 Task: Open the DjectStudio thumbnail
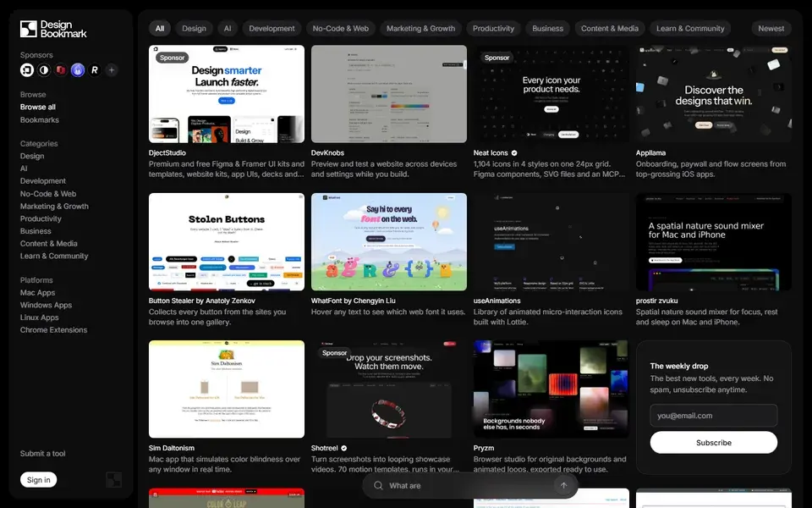(227, 94)
